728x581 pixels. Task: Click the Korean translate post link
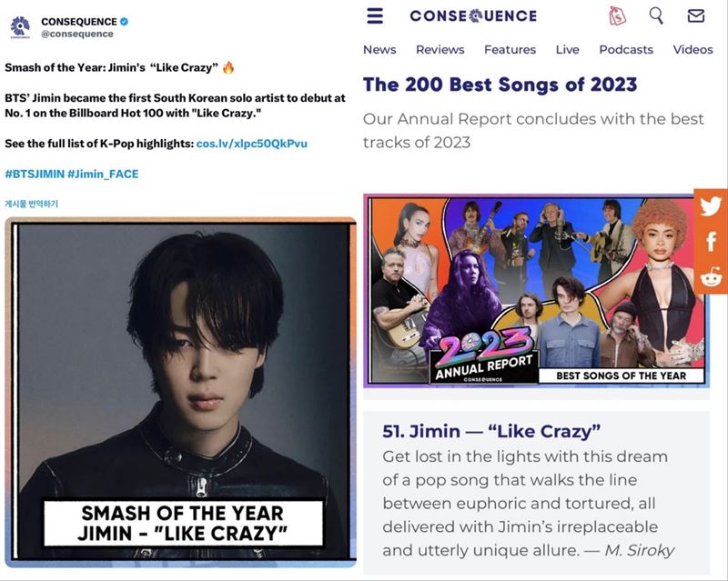(31, 204)
